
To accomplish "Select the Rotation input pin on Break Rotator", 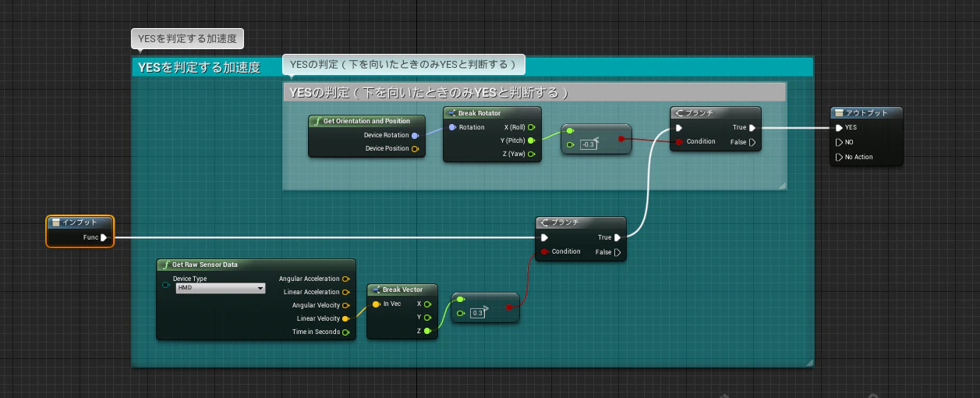I will click(x=452, y=127).
